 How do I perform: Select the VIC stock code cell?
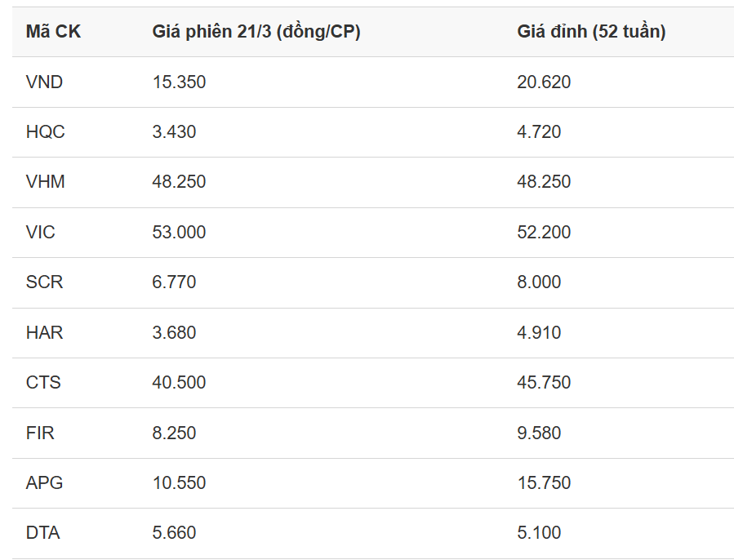coord(41,232)
